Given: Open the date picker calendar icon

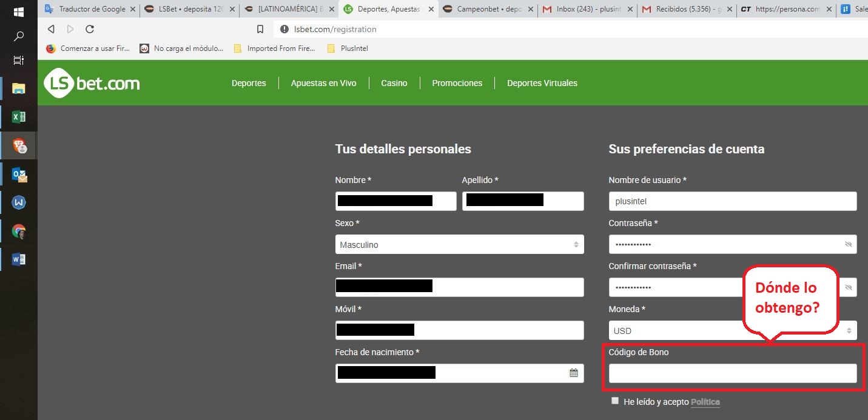Looking at the screenshot, I should (x=574, y=373).
